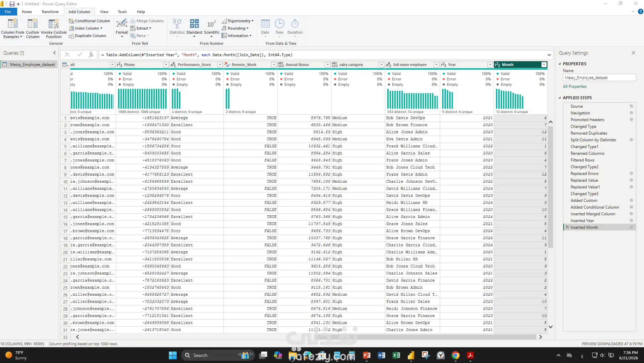This screenshot has width=644, height=363.
Task: Expand the Trigonometry dropdown
Action: tap(238, 21)
